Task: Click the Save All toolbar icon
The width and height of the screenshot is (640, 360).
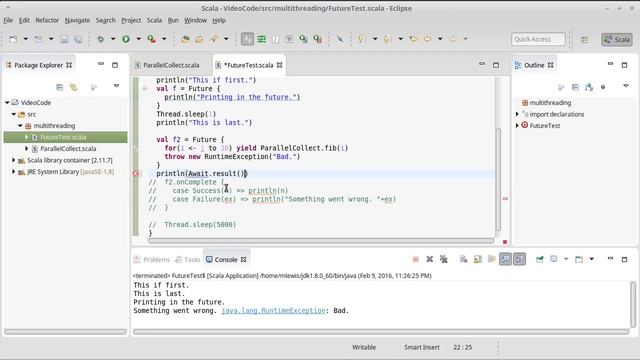Action: pos(78,39)
